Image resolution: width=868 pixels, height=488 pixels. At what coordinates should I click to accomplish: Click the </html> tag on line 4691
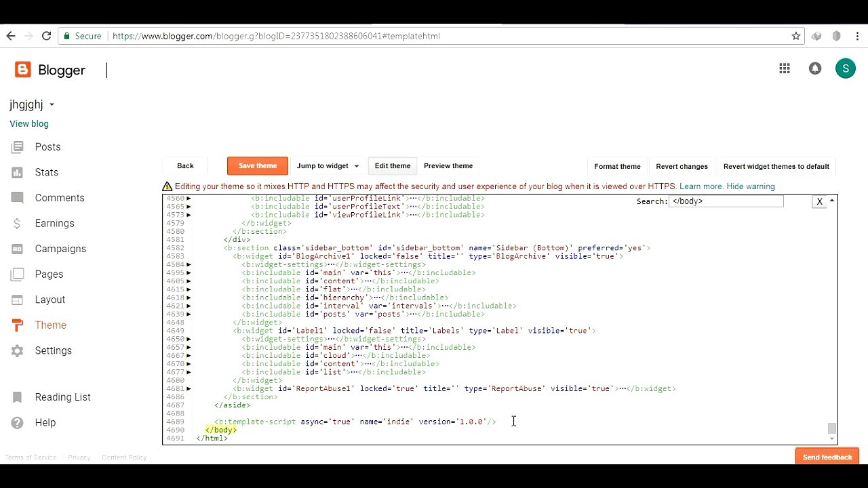point(212,439)
